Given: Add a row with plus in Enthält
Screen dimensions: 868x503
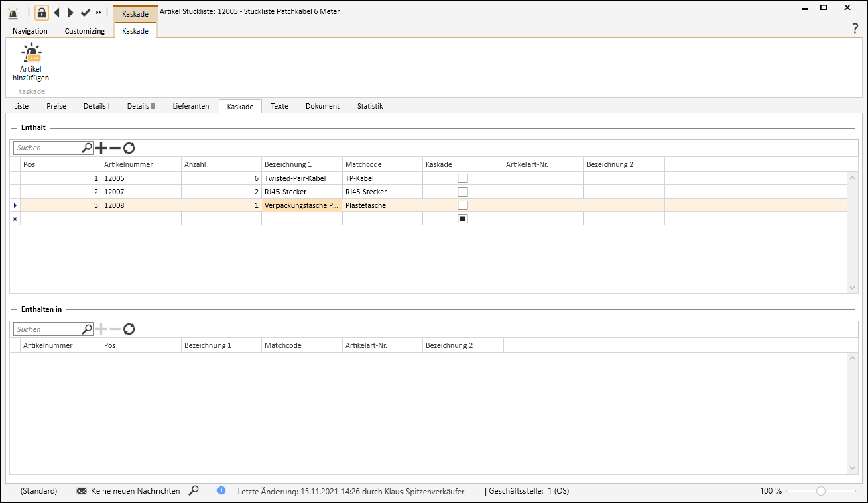Looking at the screenshot, I should tap(101, 148).
